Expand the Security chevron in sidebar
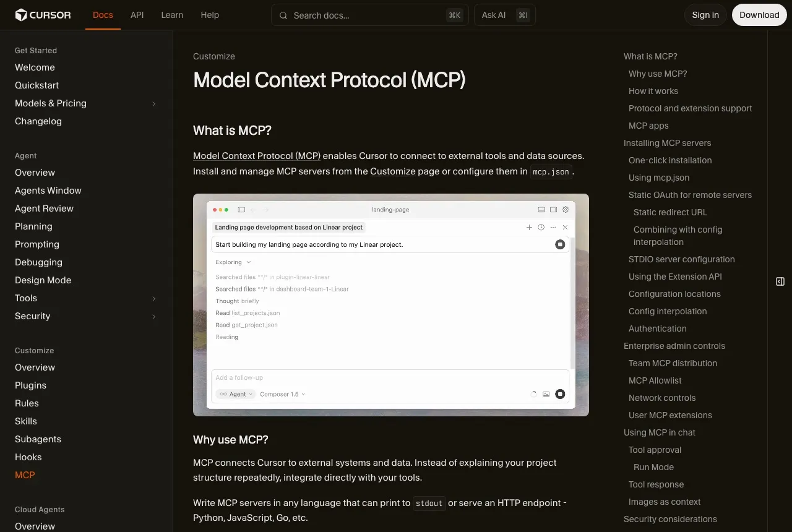Image resolution: width=792 pixels, height=532 pixels. (154, 316)
